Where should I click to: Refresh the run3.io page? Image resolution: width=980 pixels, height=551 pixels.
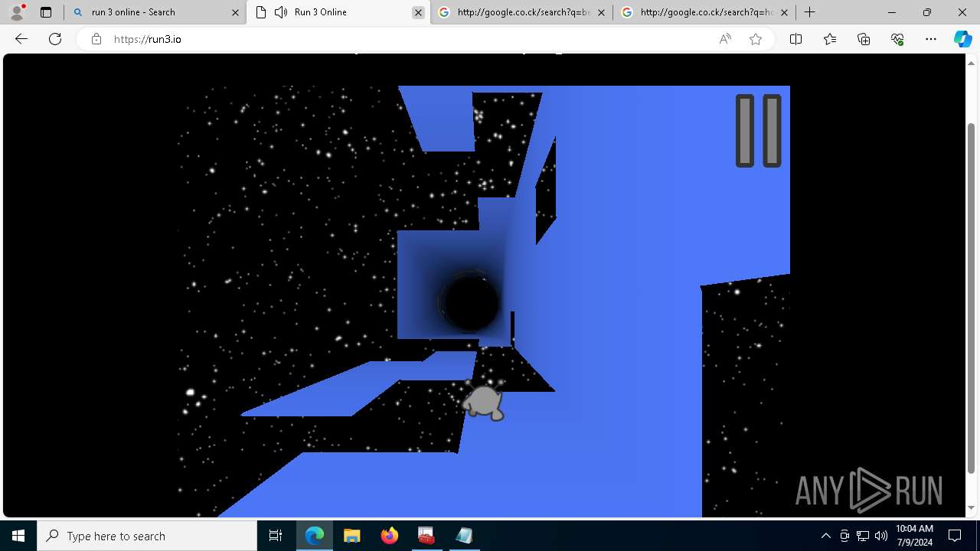(55, 39)
